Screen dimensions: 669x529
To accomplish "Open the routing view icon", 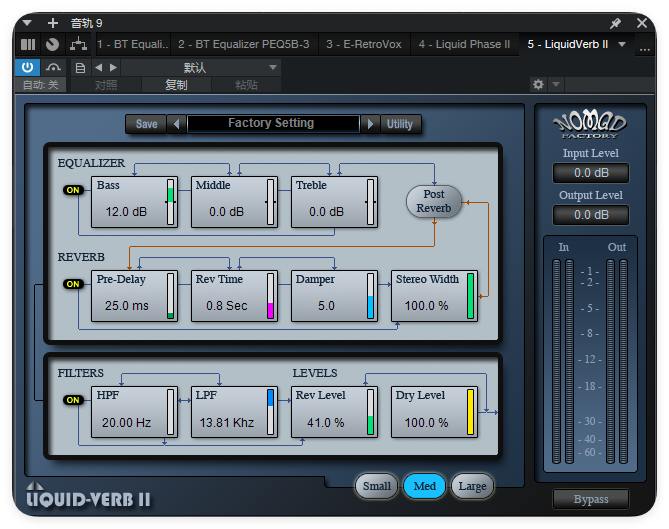I will tap(79, 44).
